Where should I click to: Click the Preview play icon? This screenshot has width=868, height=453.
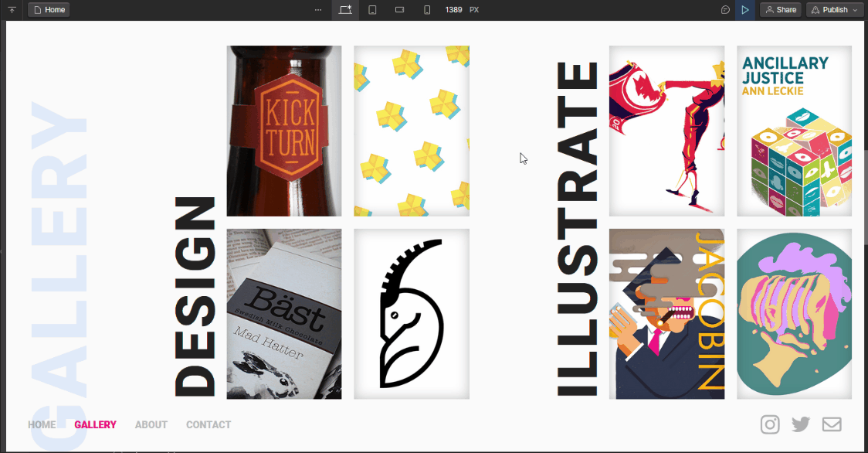click(x=745, y=10)
